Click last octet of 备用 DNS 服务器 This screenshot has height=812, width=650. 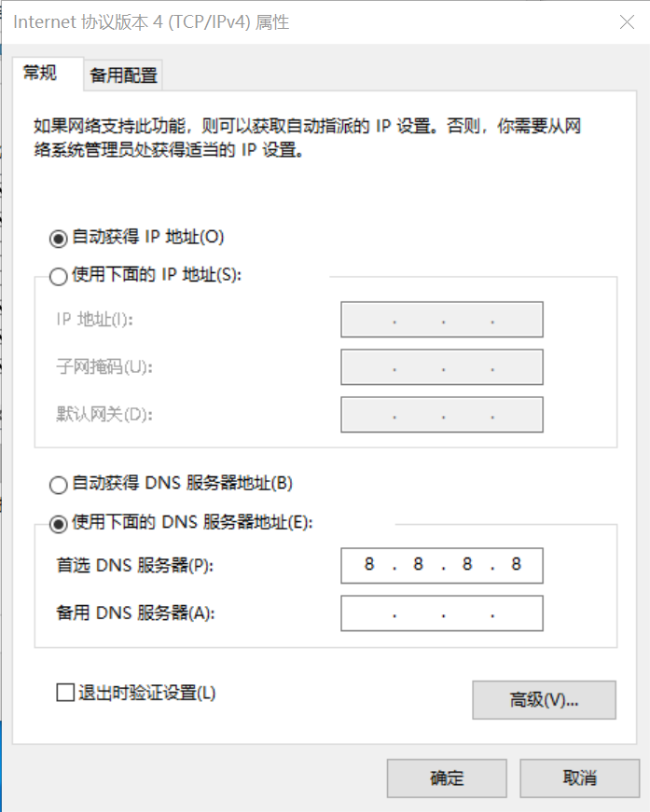[518, 613]
